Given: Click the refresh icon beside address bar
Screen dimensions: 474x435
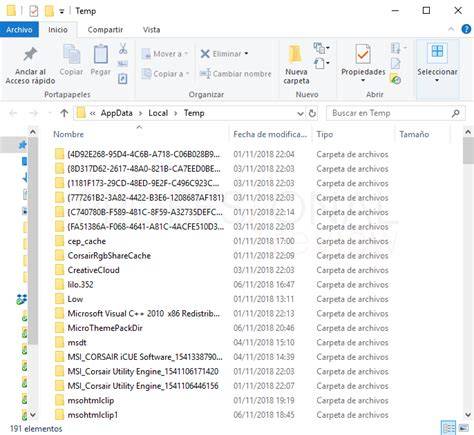Looking at the screenshot, I should point(312,113).
